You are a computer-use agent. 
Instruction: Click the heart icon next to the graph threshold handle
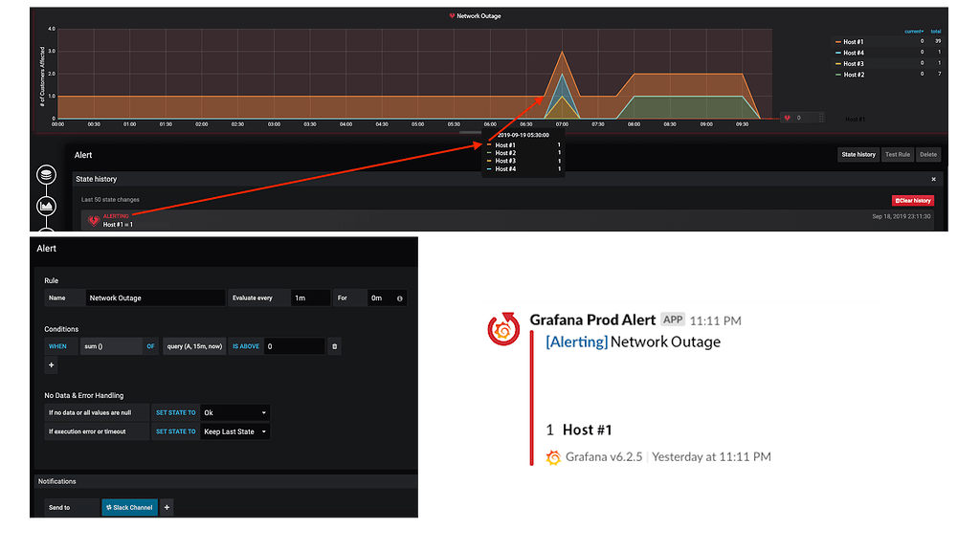tap(785, 117)
